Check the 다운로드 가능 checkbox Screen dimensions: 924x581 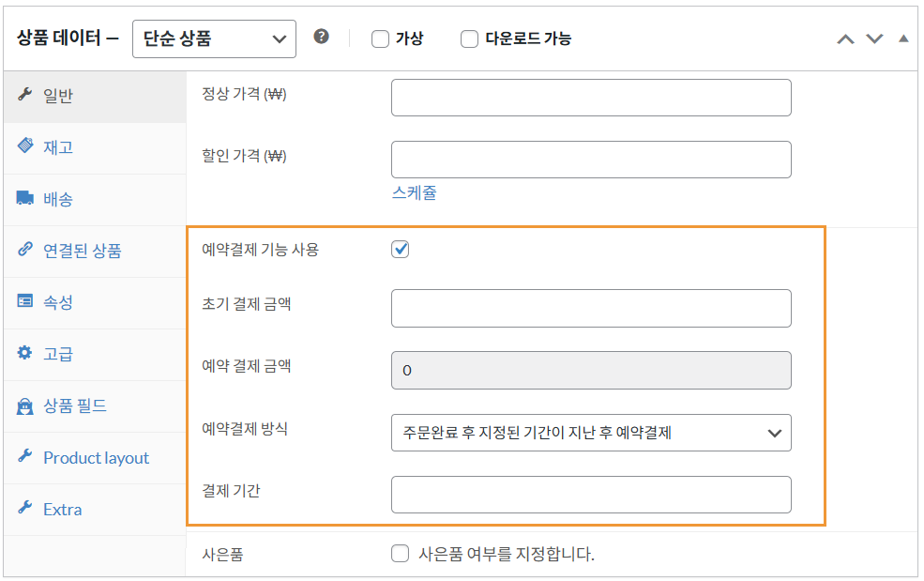click(x=469, y=38)
